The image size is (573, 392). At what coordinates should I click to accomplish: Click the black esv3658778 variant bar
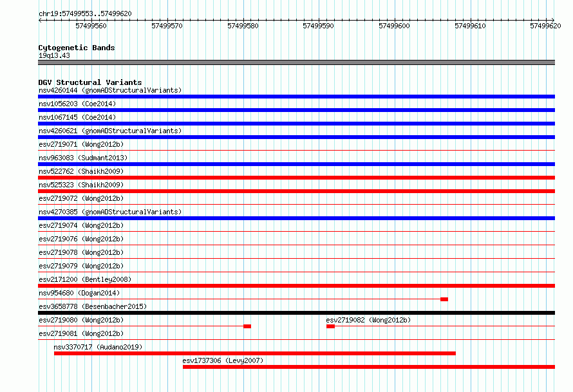coord(296,313)
